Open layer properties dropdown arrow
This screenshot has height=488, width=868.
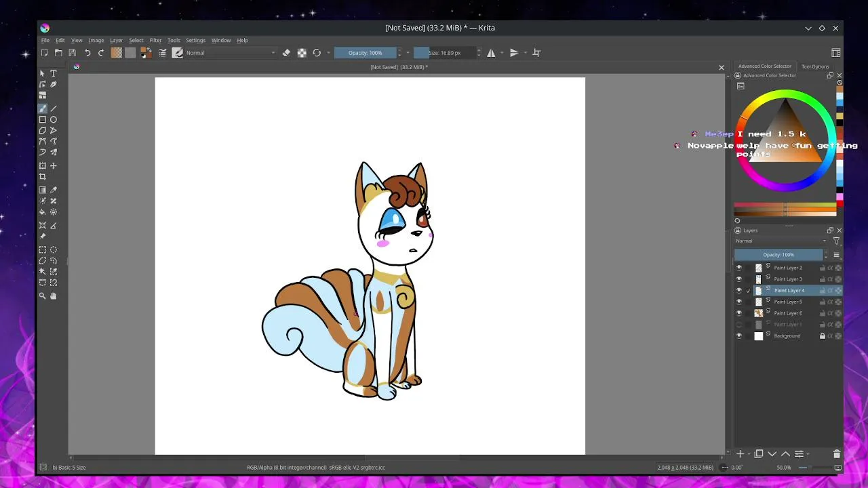(809, 454)
